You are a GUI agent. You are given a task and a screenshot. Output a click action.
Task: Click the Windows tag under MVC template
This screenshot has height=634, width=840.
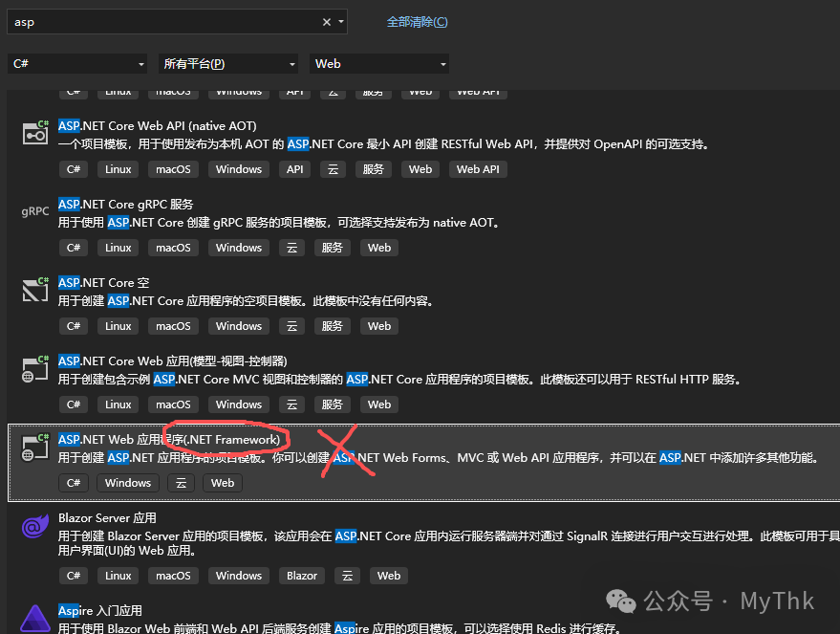pyautogui.click(x=238, y=404)
